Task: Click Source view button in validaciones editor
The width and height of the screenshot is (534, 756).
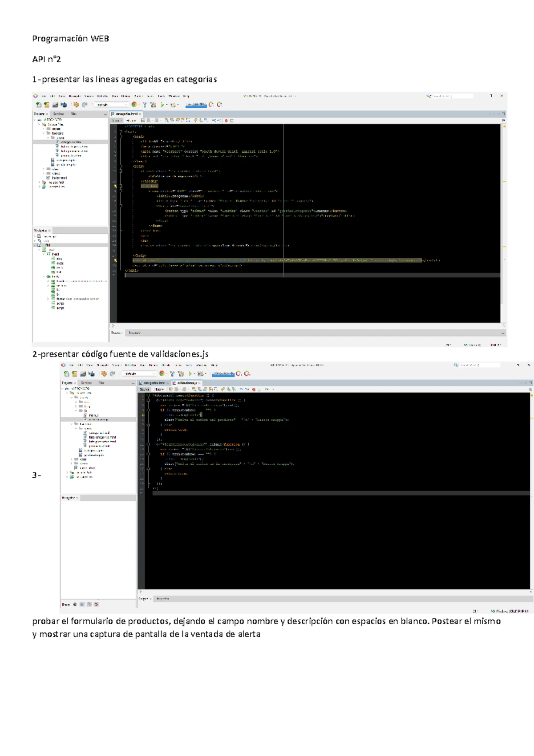Action: [144, 389]
